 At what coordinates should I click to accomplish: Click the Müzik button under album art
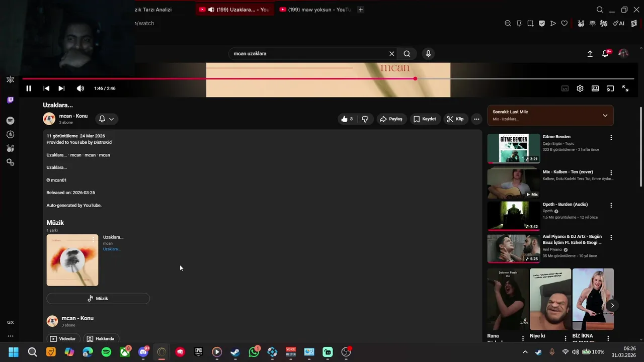98,299
